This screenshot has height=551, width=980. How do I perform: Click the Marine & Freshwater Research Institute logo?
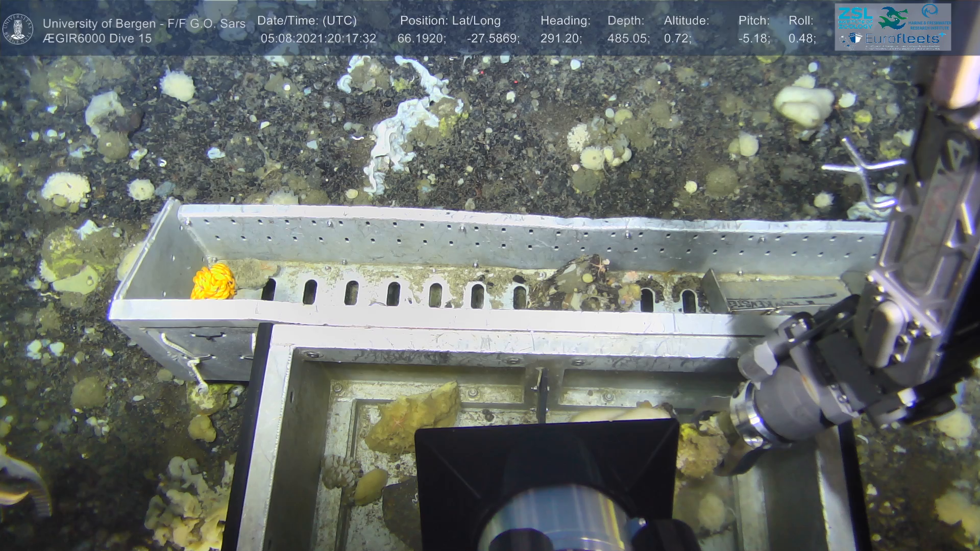[930, 17]
